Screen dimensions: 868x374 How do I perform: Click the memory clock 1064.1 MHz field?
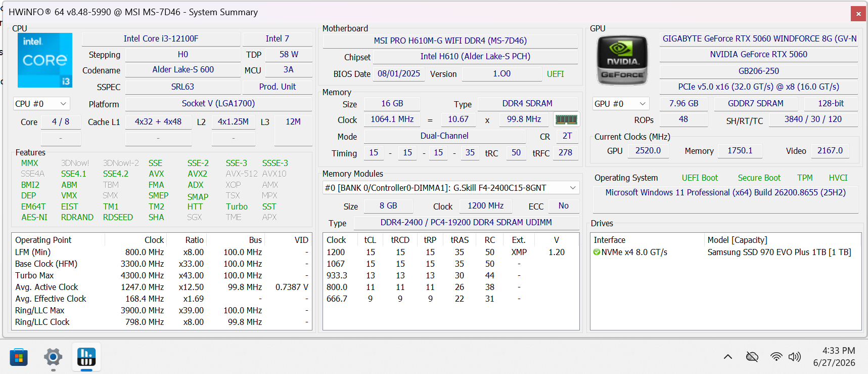click(x=392, y=119)
